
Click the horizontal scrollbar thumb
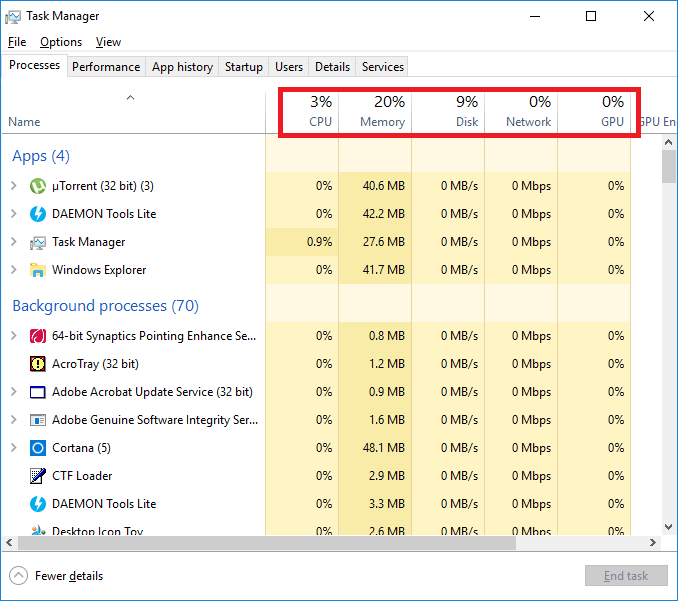tap(267, 543)
